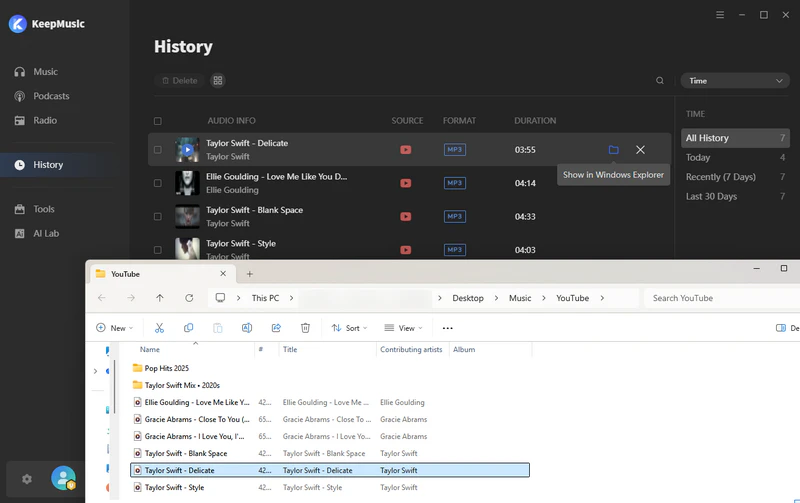The width and height of the screenshot is (800, 503).
Task: Play Taylor Swift Delicate thumbnail
Action: pos(187,150)
